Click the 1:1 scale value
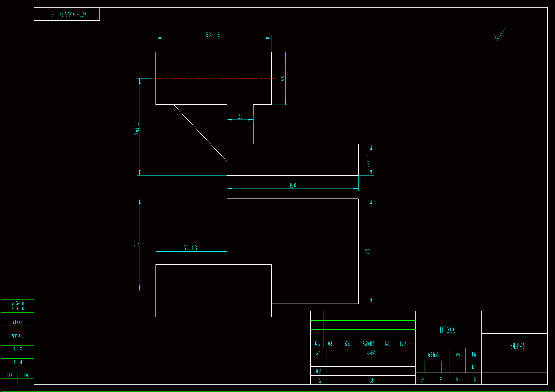This screenshot has height=392, width=555. [474, 367]
